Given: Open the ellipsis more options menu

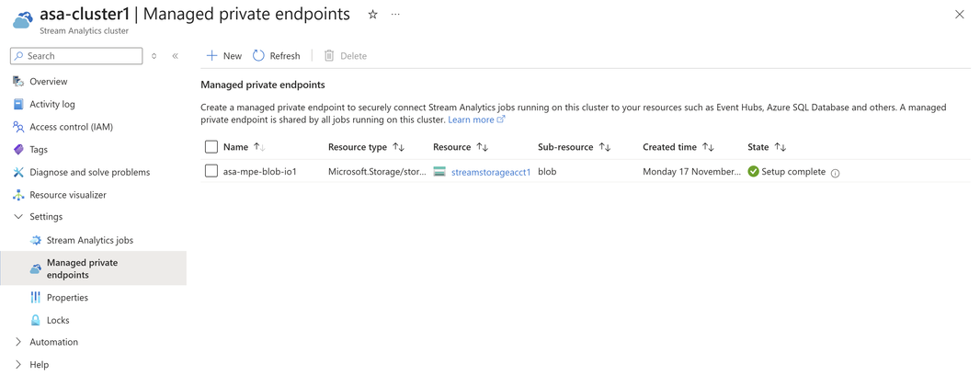Looking at the screenshot, I should [x=395, y=15].
